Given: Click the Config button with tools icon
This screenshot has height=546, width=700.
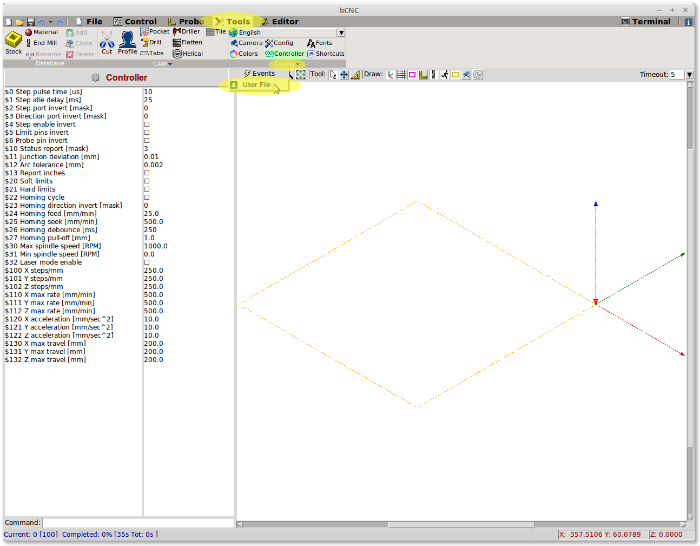Looking at the screenshot, I should [x=279, y=43].
